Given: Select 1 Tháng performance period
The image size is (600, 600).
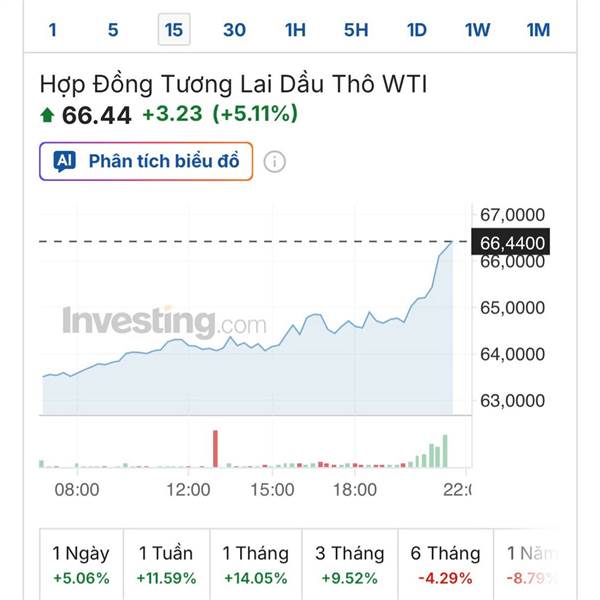Looking at the screenshot, I should (x=255, y=565).
